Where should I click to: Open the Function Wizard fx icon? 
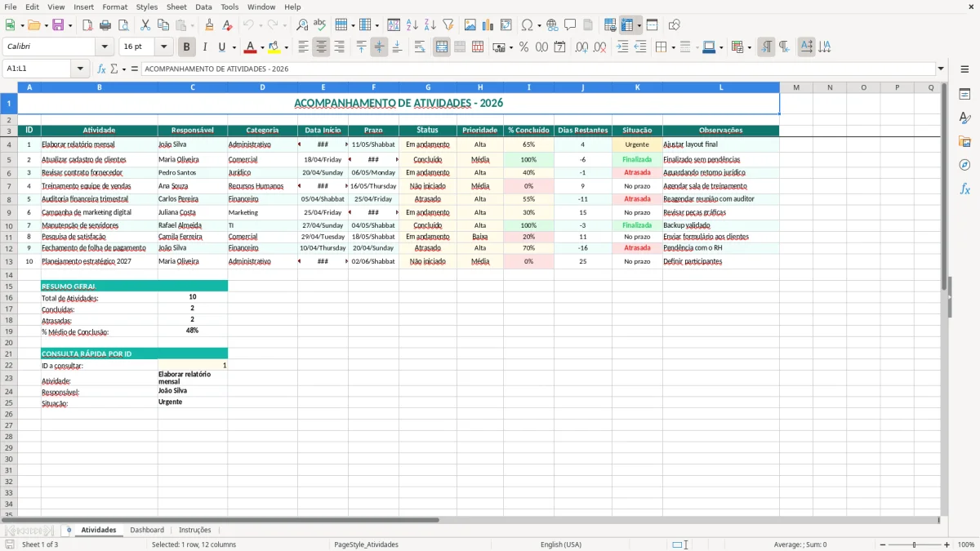coord(102,69)
